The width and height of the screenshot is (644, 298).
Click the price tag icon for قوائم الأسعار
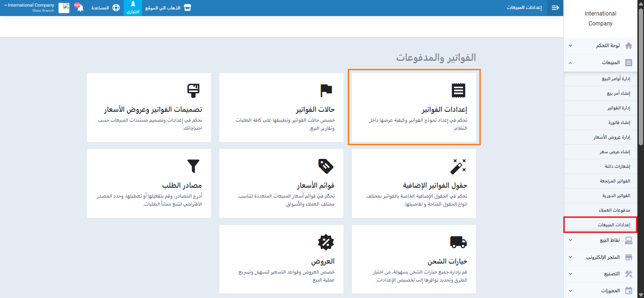[326, 166]
